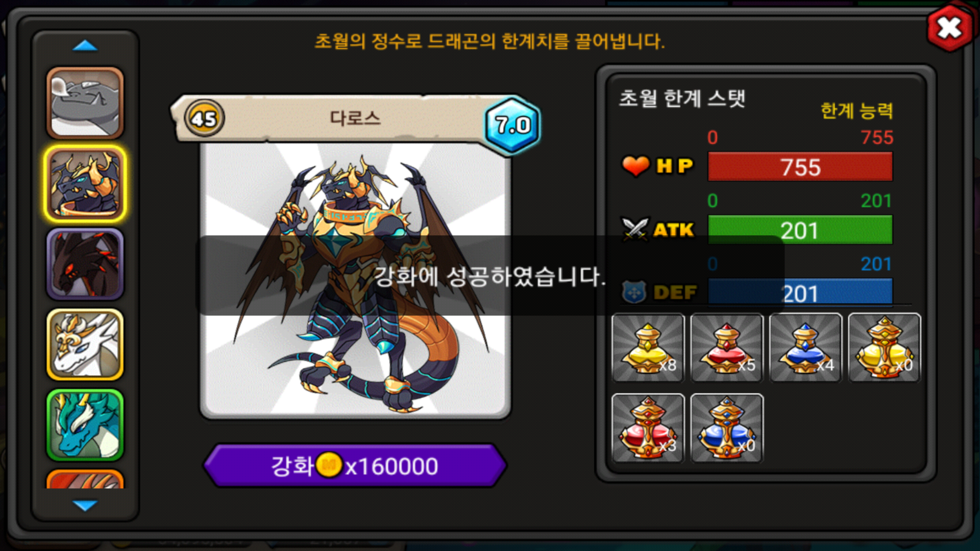This screenshot has width=980, height=551.
Task: Click the red HP limit bar
Action: (800, 167)
